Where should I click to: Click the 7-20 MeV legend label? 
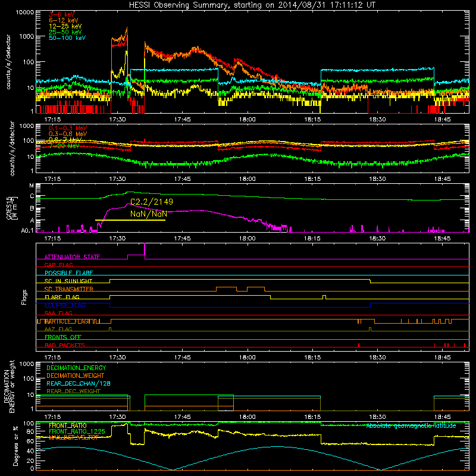[64, 146]
